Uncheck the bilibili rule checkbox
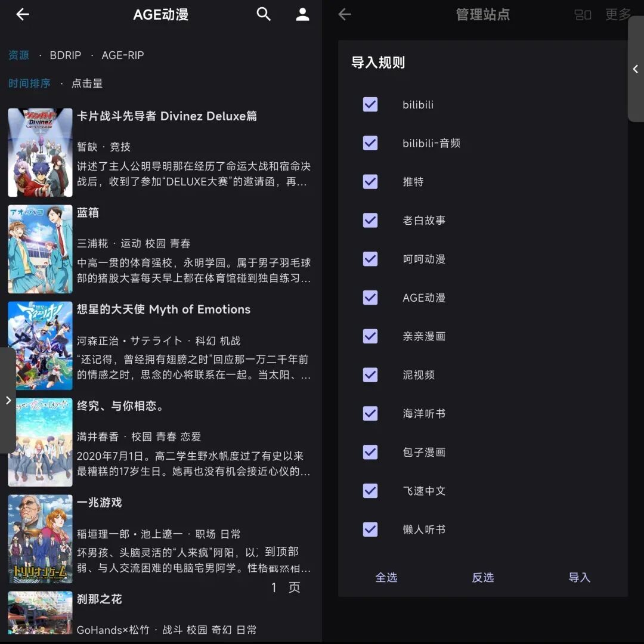Image resolution: width=644 pixels, height=644 pixels. coord(370,104)
